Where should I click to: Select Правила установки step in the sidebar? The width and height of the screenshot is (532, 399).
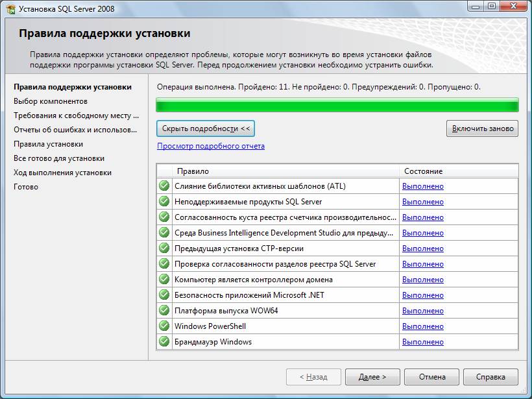tap(49, 144)
